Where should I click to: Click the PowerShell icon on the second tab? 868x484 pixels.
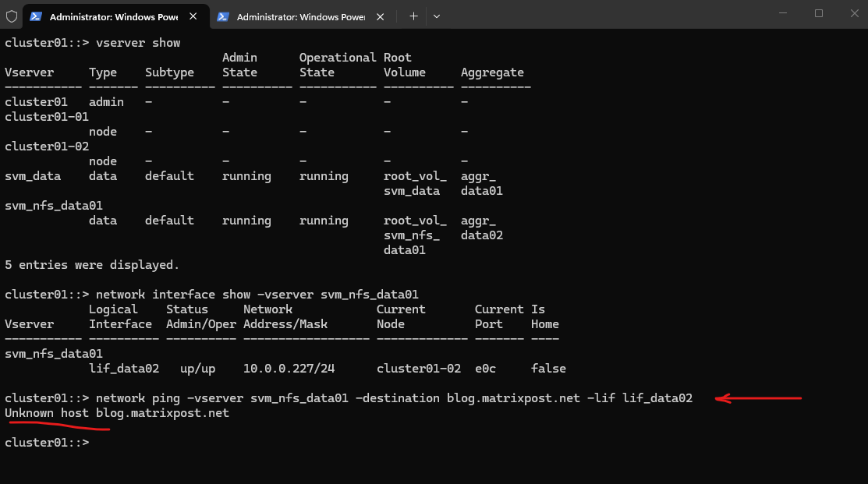[x=223, y=16]
